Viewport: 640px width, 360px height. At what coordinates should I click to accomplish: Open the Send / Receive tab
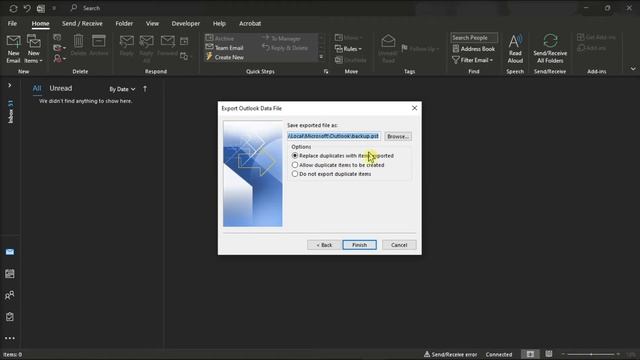pos(82,24)
